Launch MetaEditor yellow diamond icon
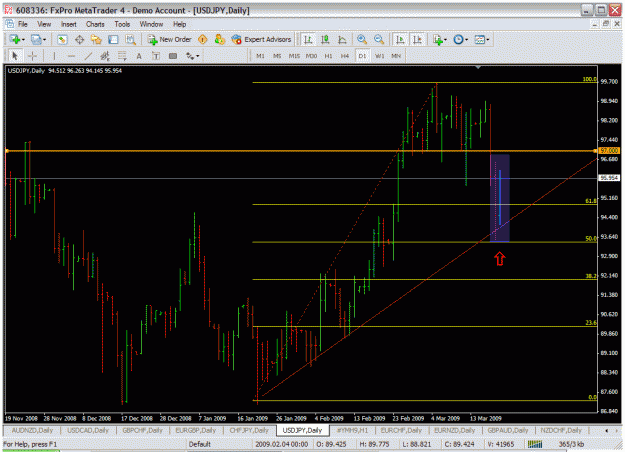Viewport: 625px width, 452px height. (x=202, y=39)
